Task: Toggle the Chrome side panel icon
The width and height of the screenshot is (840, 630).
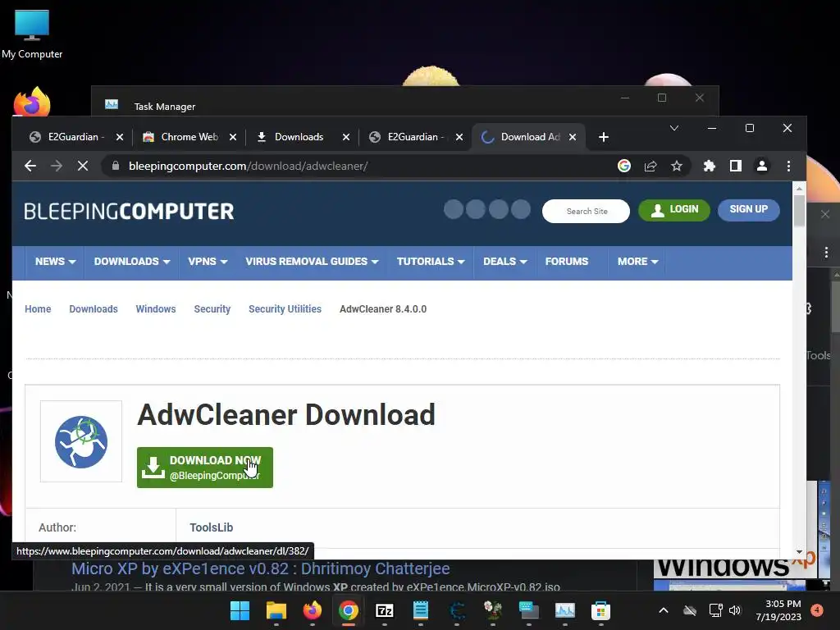Action: tap(736, 166)
